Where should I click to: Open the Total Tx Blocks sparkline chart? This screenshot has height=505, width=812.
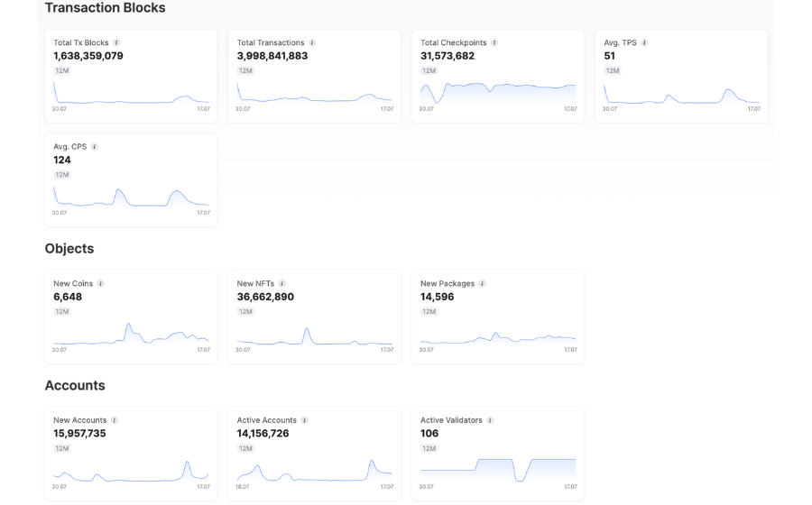click(x=131, y=93)
